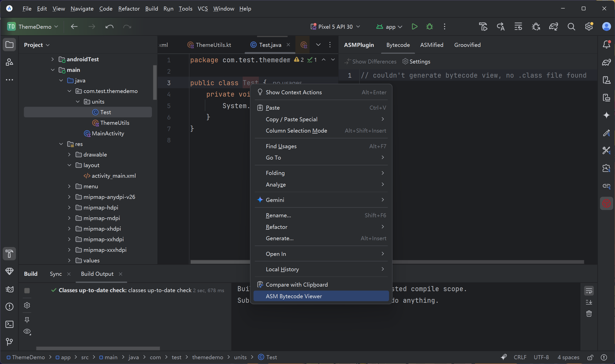Click the Sync Project with Gradle icon
The height and width of the screenshot is (364, 615).
(x=553, y=26)
